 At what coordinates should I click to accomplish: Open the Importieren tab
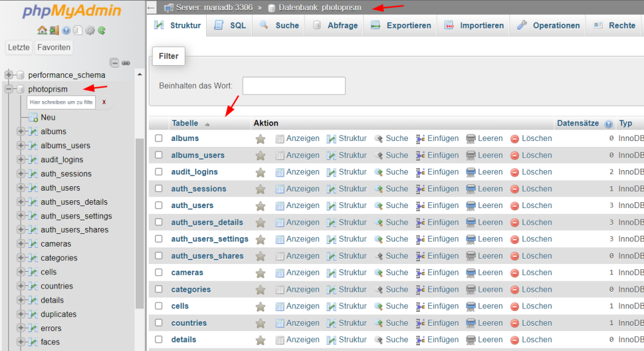[473, 26]
